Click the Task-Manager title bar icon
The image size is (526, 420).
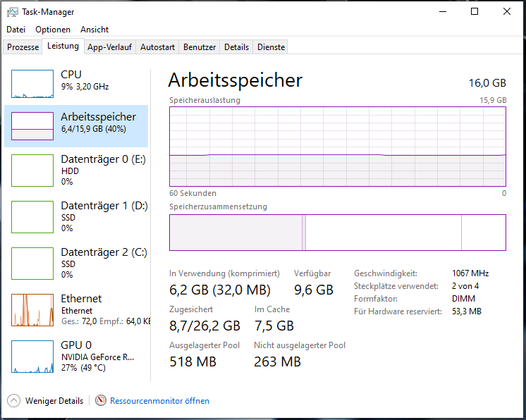pyautogui.click(x=13, y=12)
